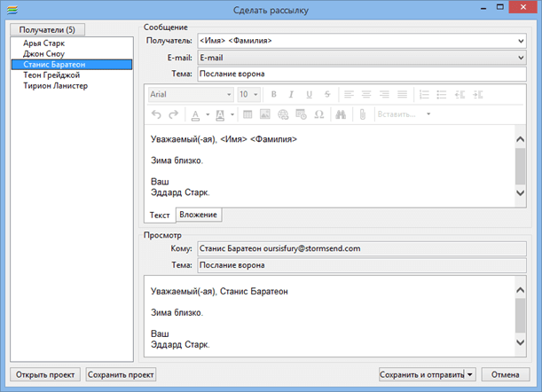Click message scrollbar down arrow
This screenshot has width=542, height=392.
coord(520,192)
